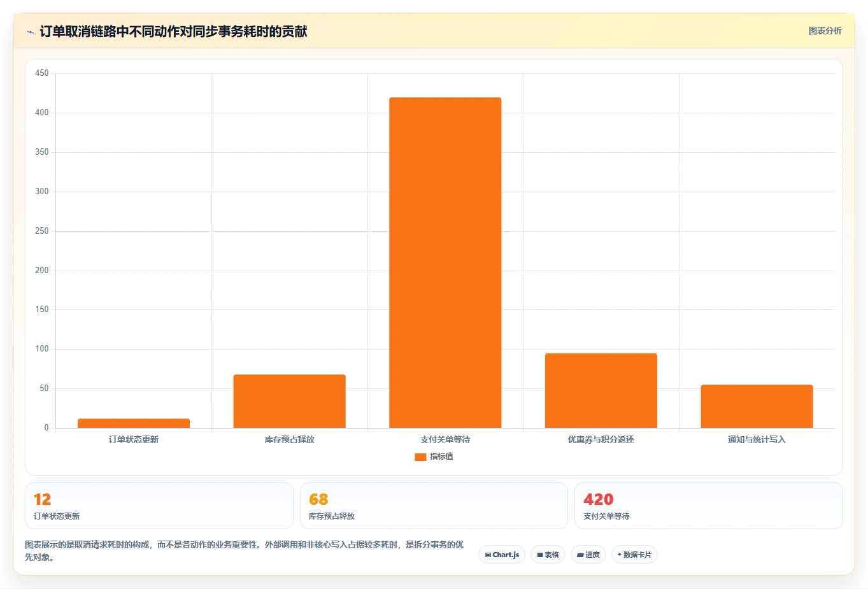
Task: Click the Chart.js tag chip
Action: pos(502,555)
